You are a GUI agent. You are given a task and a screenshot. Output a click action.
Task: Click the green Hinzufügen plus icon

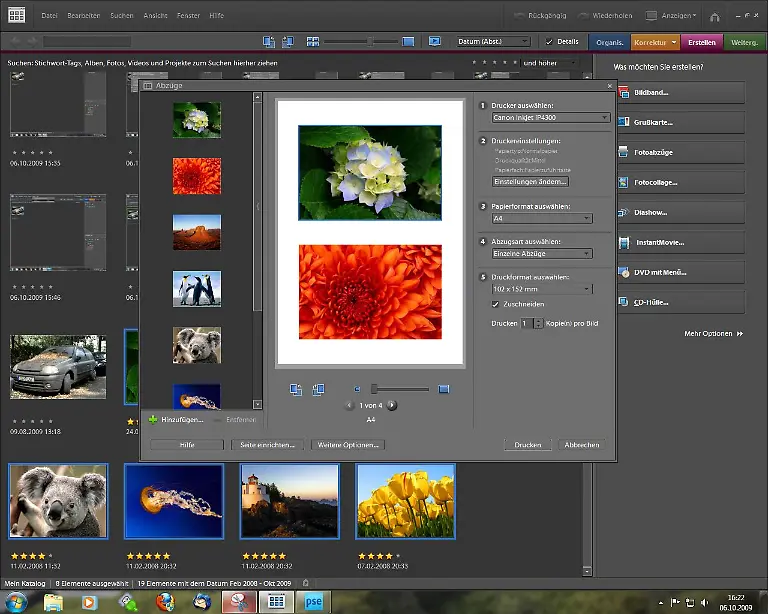pyautogui.click(x=152, y=420)
